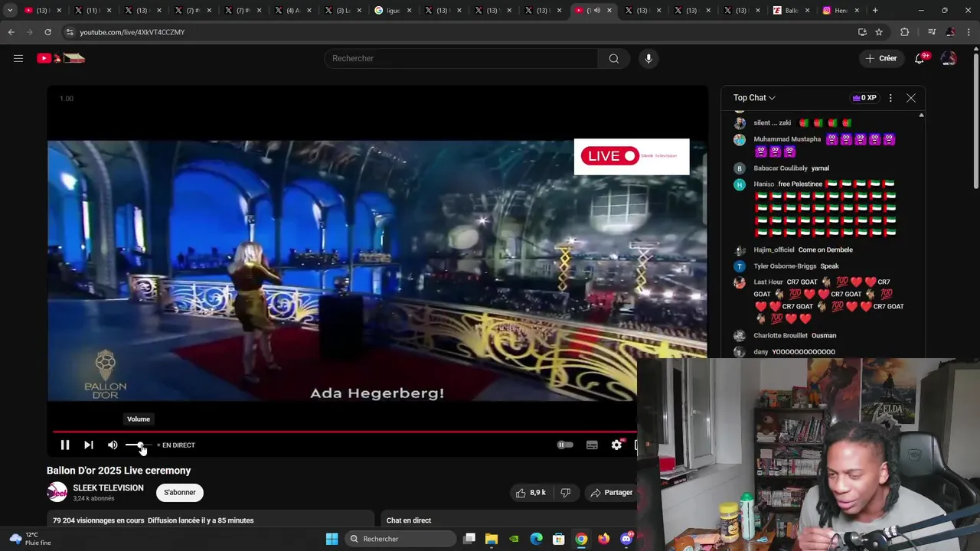Start voice search with the microphone
Viewport: 980px width, 551px height.
pyautogui.click(x=648, y=58)
